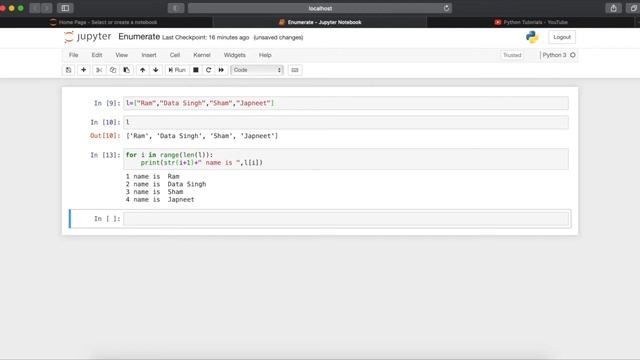Click the reader shield icon left of address bar
Screen dimensions: 640x360
pos(176,8)
